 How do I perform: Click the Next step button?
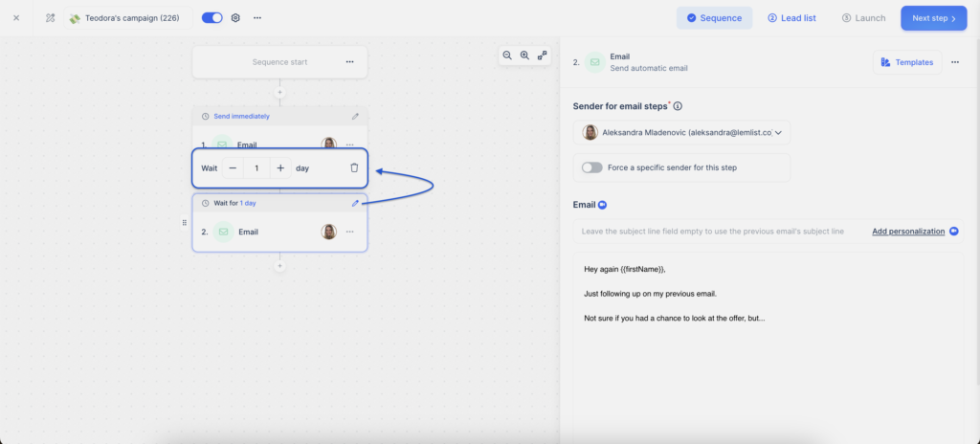click(933, 18)
